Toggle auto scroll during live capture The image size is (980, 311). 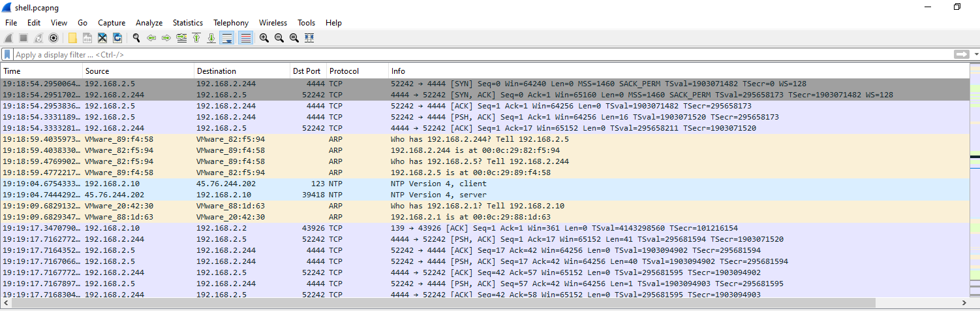[x=227, y=38]
